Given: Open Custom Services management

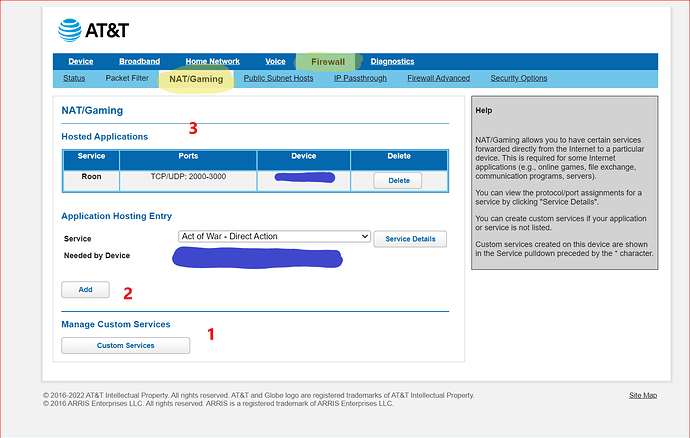Looking at the screenshot, I should pyautogui.click(x=125, y=346).
